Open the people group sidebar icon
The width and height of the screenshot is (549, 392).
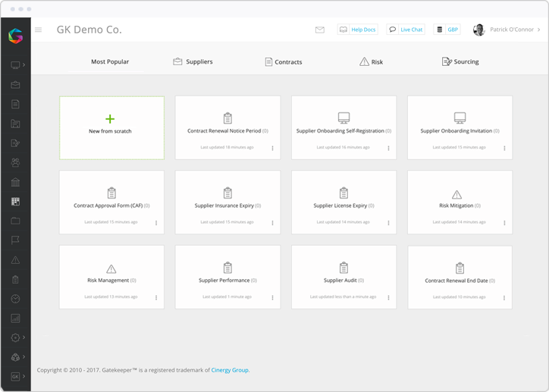pyautogui.click(x=15, y=162)
